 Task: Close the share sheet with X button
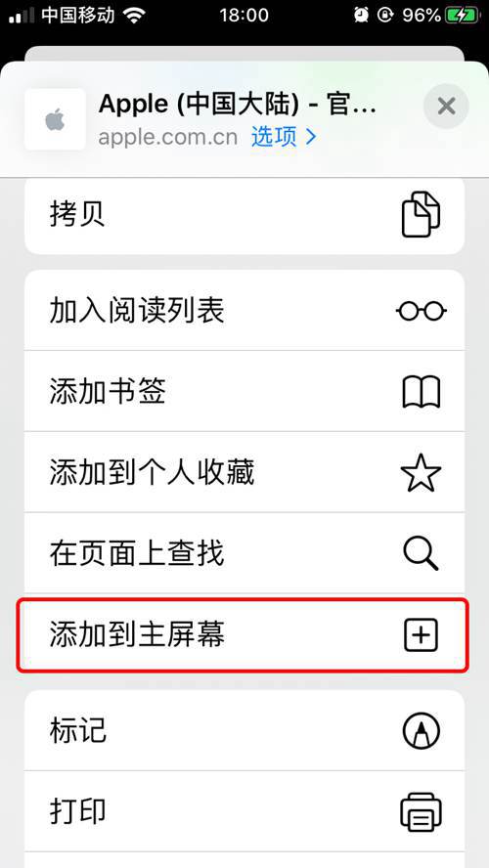446,106
